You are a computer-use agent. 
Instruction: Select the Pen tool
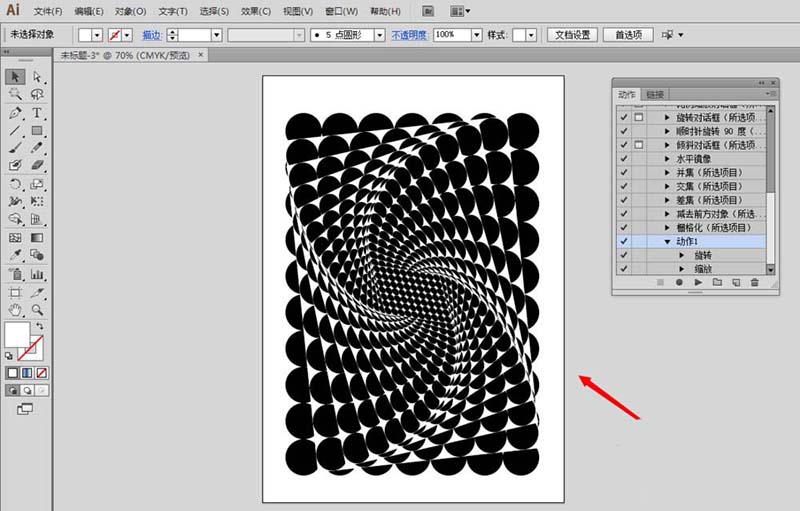[x=15, y=113]
